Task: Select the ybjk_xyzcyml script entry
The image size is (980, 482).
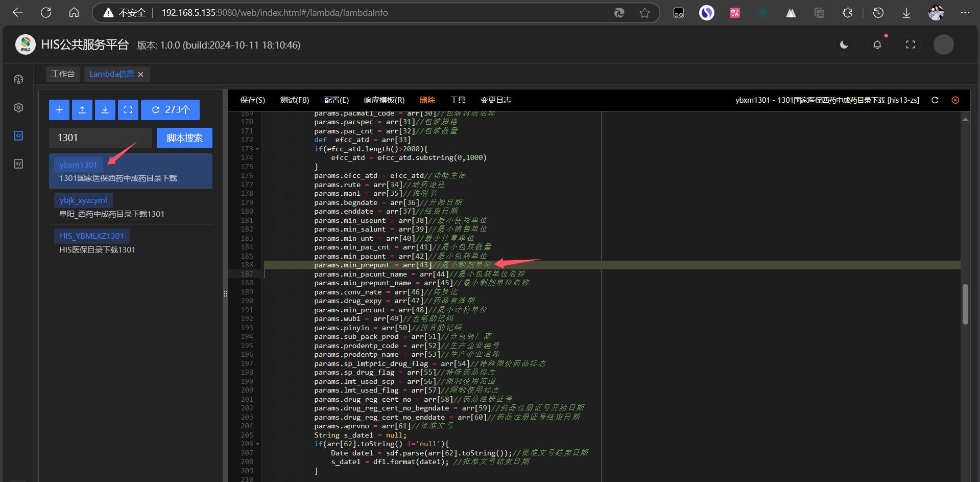Action: click(x=131, y=207)
